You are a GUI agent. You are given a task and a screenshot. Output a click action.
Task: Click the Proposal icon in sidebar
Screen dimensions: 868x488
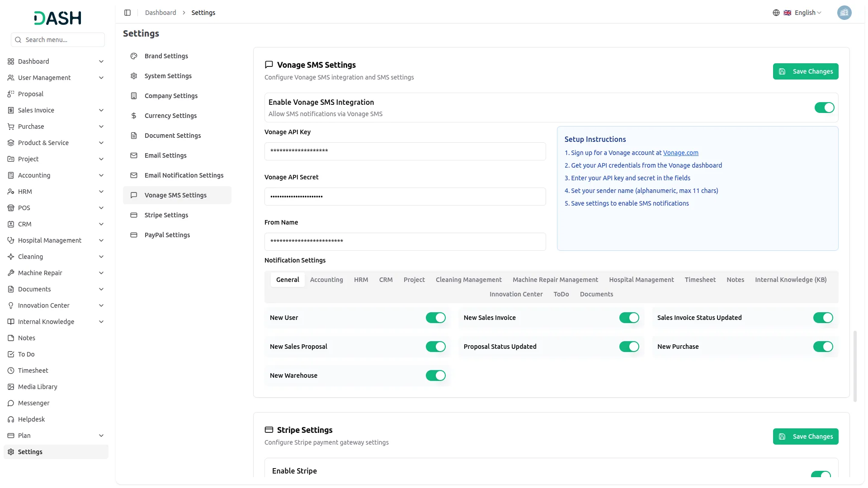11,94
